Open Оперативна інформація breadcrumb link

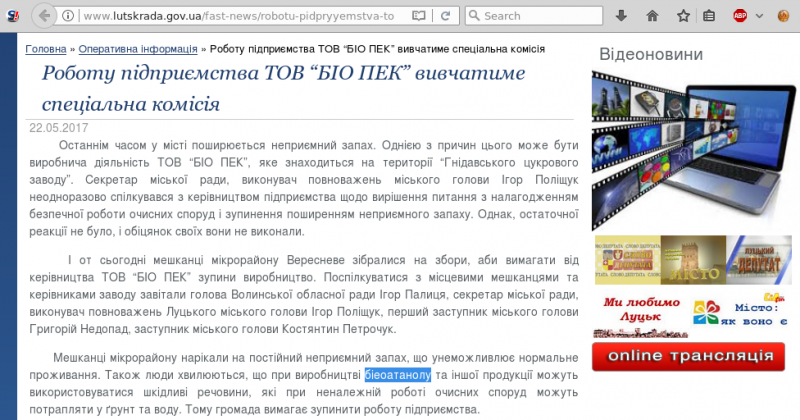138,49
